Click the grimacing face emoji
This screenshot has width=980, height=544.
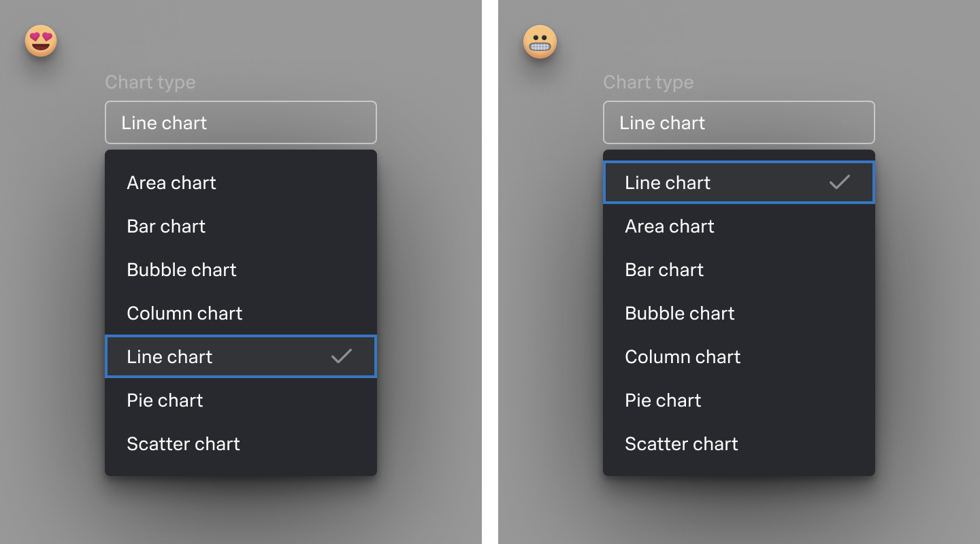539,41
